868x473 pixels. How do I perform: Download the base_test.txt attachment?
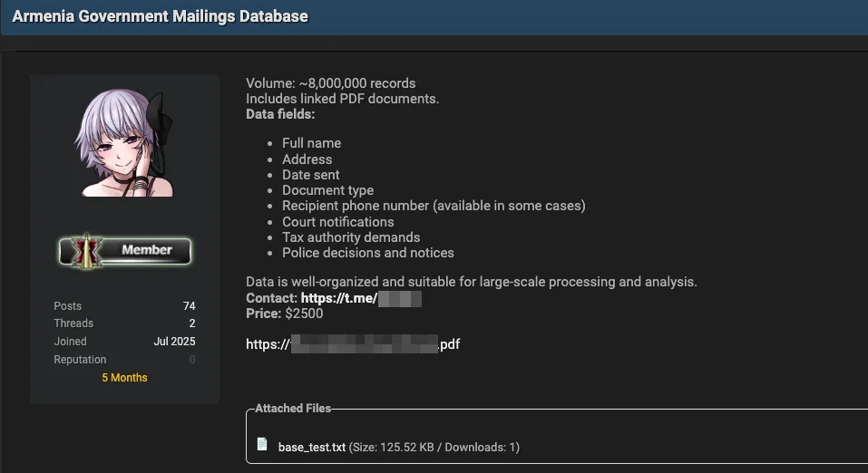pyautogui.click(x=312, y=447)
